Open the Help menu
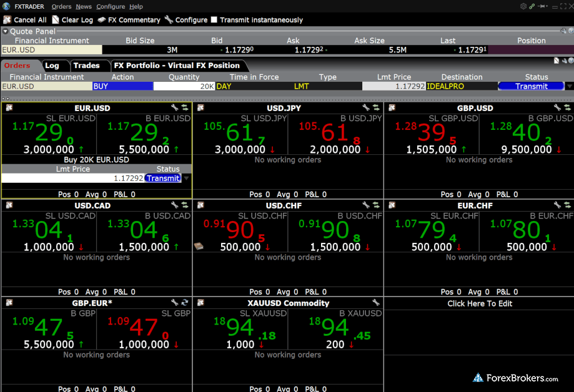 pos(136,7)
